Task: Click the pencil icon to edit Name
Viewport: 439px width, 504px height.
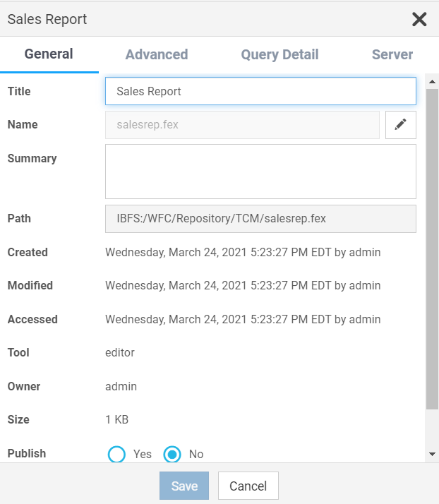Action: point(401,125)
